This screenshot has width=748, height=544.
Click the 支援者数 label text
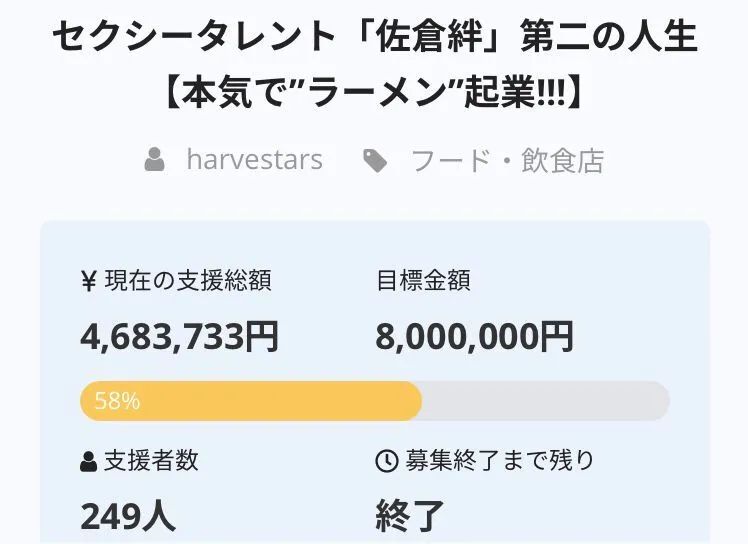[151, 461]
